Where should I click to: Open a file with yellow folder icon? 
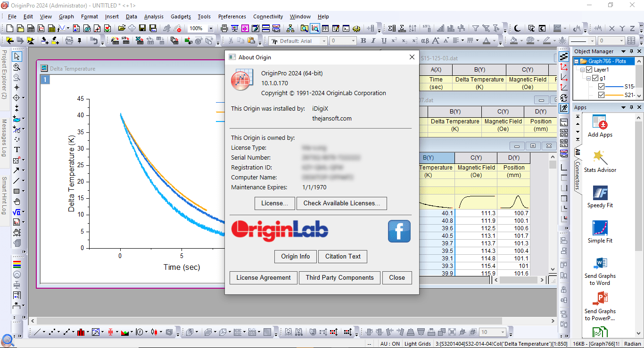(122, 28)
